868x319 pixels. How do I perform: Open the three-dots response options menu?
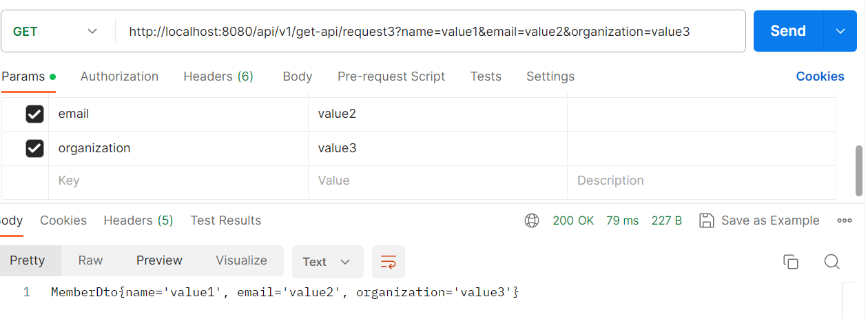coord(845,220)
